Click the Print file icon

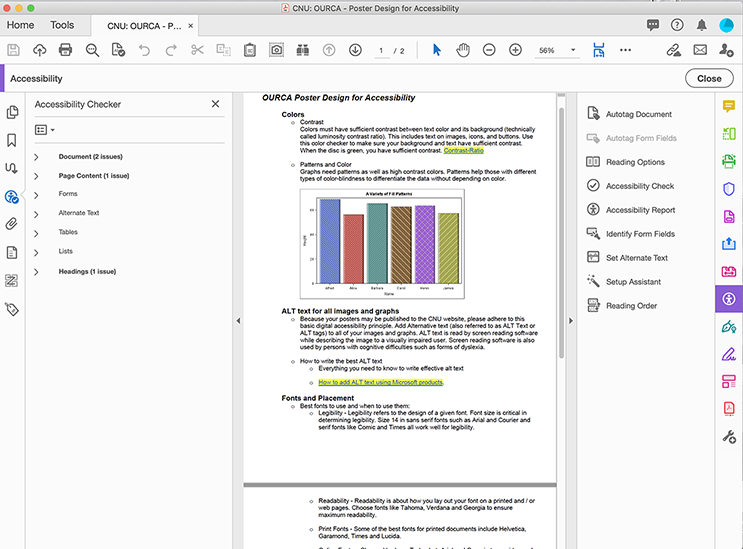click(66, 50)
